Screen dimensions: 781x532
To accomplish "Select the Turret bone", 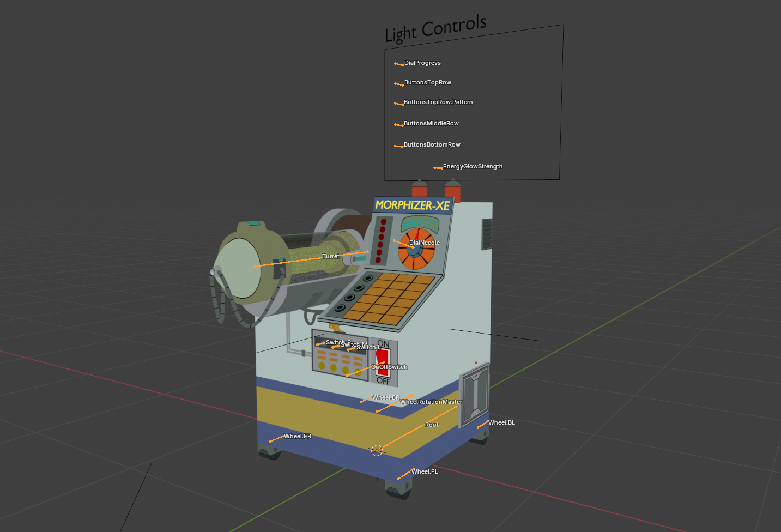I will [x=311, y=259].
